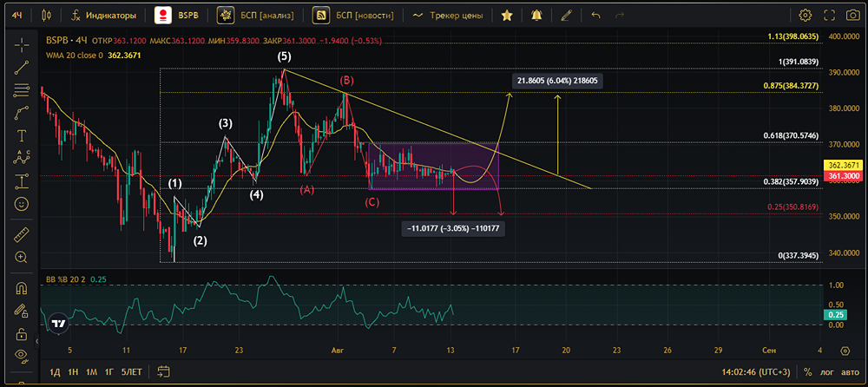Viewport: 868px width, 387px height.
Task: Open the go-to-date calendar picker
Action: click(x=162, y=372)
